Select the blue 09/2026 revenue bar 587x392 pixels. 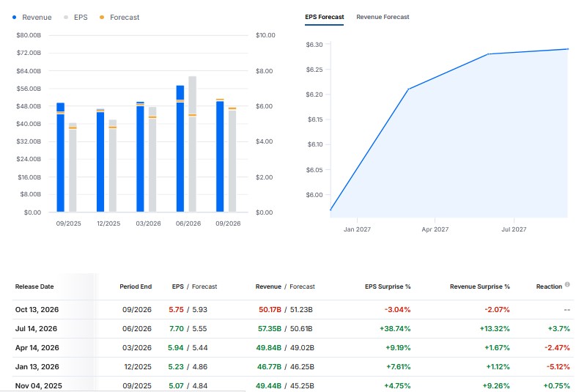(220, 156)
